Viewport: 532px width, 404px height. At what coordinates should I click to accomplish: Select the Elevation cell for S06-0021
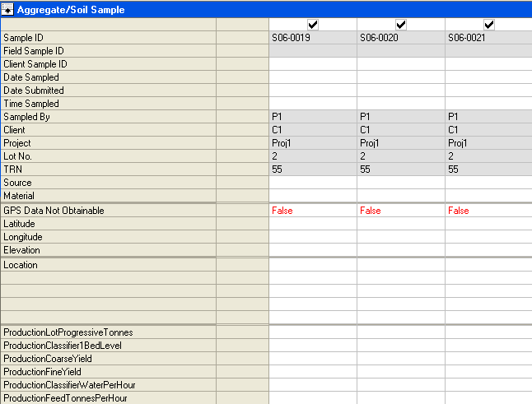click(x=488, y=250)
